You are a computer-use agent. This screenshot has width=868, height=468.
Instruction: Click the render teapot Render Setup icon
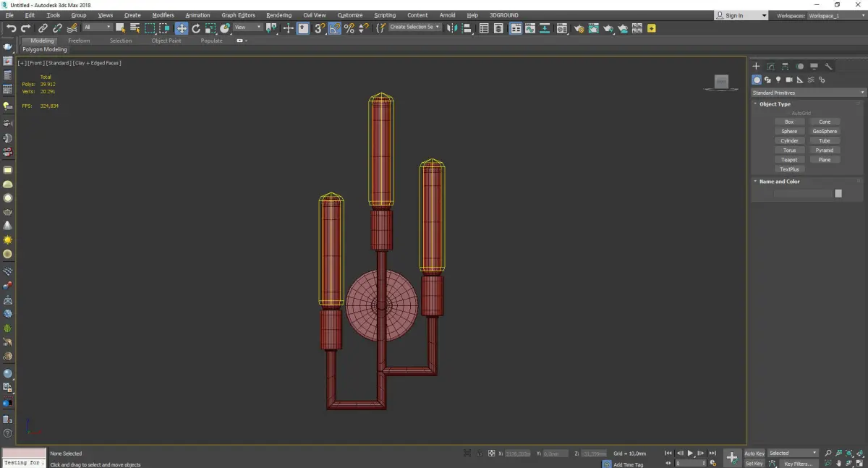pyautogui.click(x=579, y=28)
